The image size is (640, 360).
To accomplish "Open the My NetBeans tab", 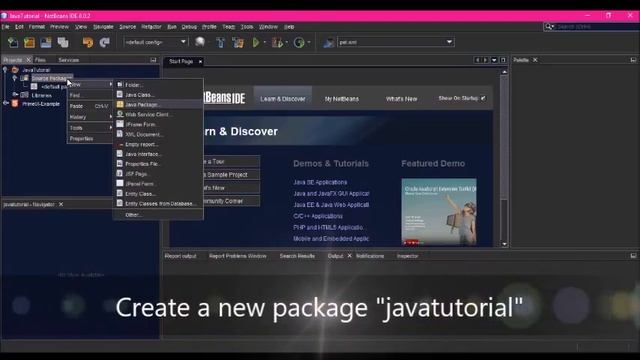I will (x=342, y=99).
